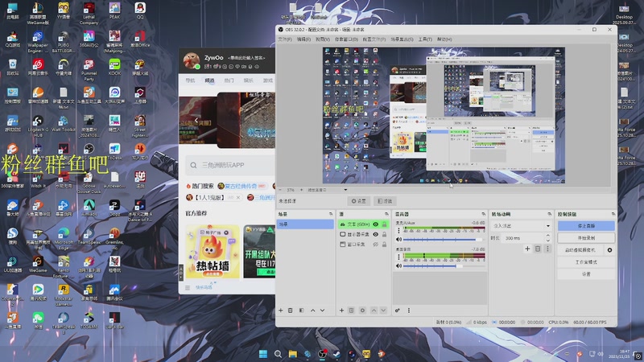The width and height of the screenshot is (644, 362).
Task: Mute the desktop audio channel
Action: [x=398, y=266]
